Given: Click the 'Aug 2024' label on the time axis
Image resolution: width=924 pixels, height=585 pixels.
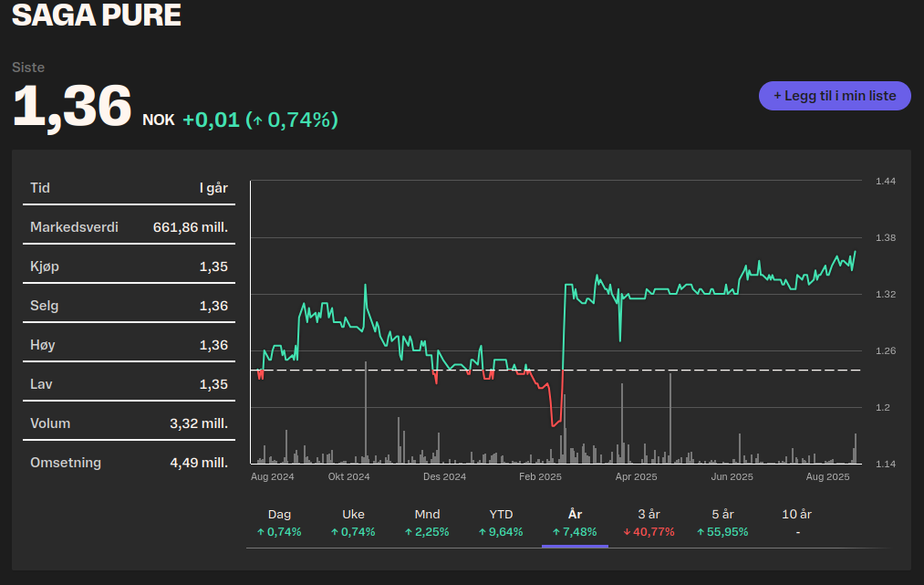Looking at the screenshot, I should pos(272,476).
